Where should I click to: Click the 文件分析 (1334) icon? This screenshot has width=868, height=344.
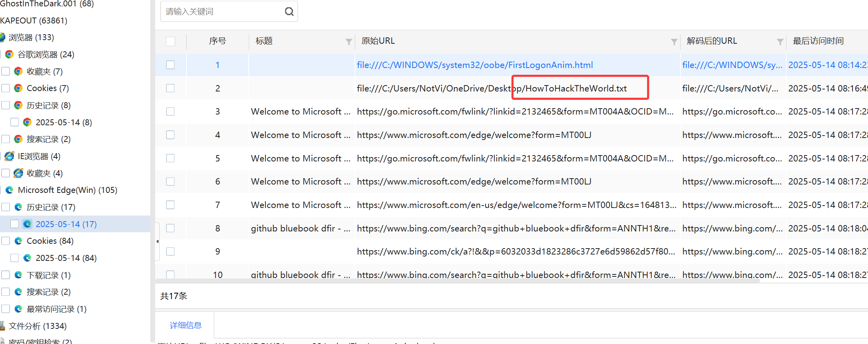point(2,326)
